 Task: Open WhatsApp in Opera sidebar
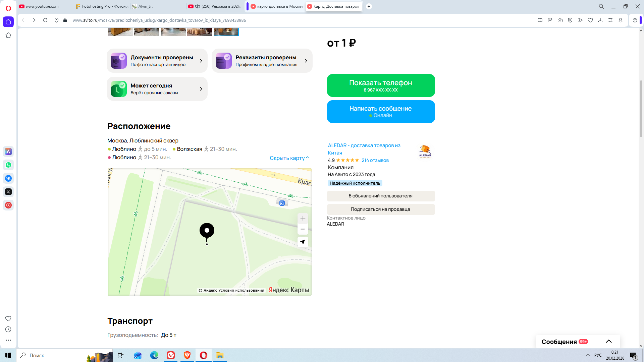[8, 165]
